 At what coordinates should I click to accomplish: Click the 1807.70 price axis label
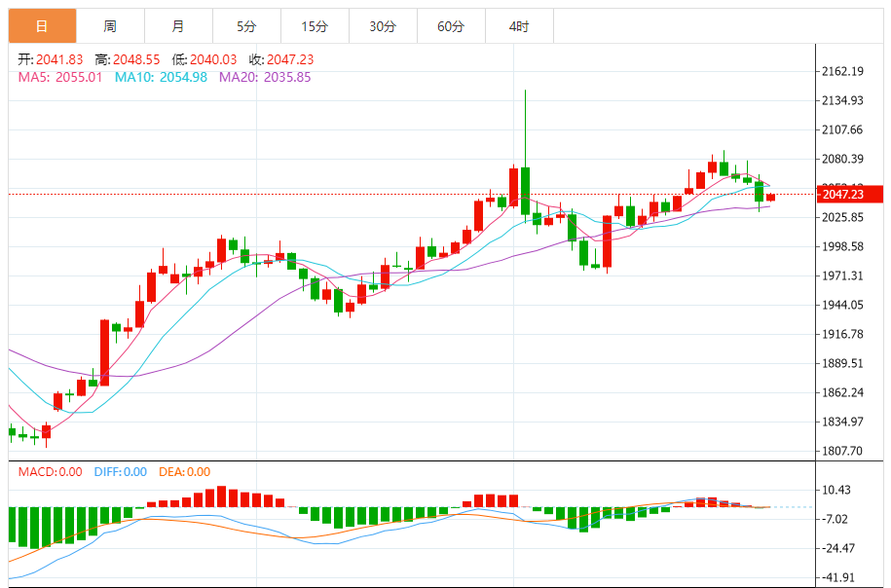point(842,451)
